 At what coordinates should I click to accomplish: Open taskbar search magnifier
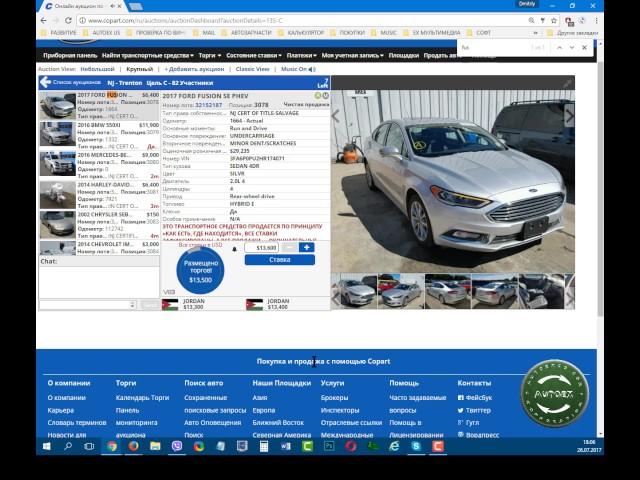68,447
